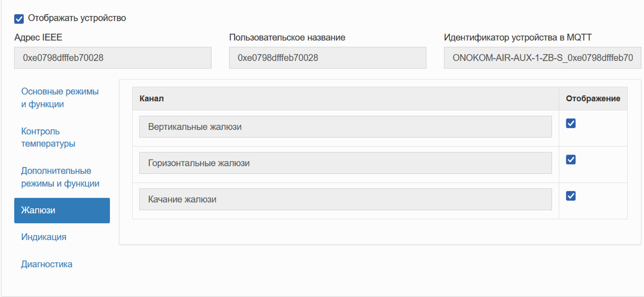
Task: Switch to «Контроль температуры» settings
Action: 48,137
